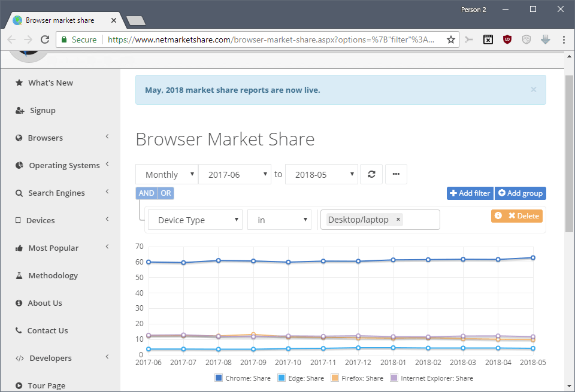Open the chart's three-dot options button

[x=396, y=174]
